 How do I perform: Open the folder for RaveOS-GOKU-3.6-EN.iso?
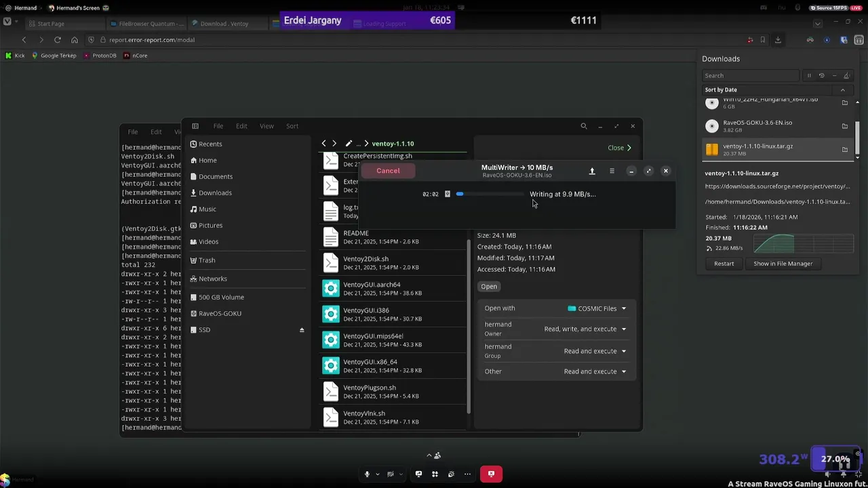[845, 126]
